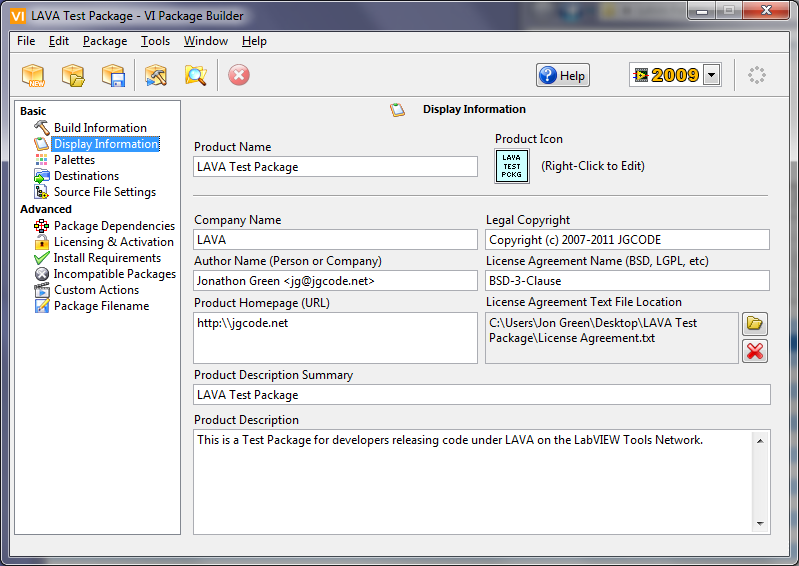Click the Palettes grid icon
The height and width of the screenshot is (566, 799).
(x=42, y=159)
